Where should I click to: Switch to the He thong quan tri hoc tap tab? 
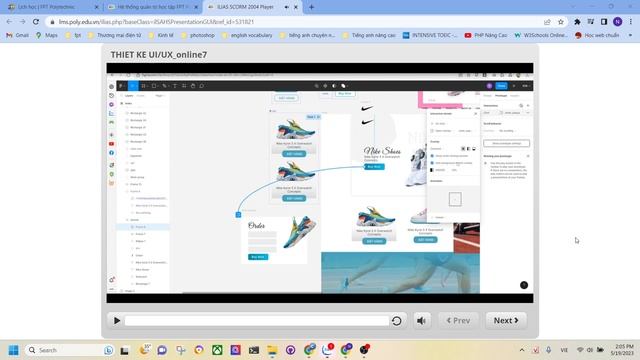152,7
